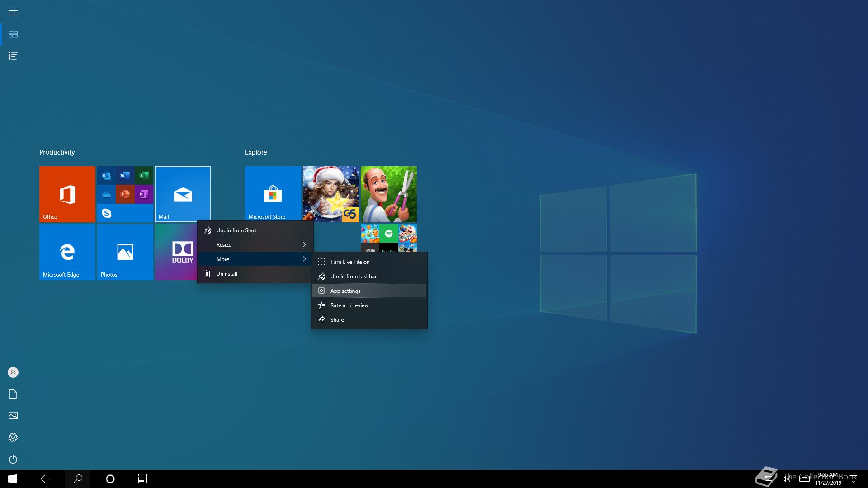Open Task View on the taskbar
This screenshot has width=868, height=488.
pyautogui.click(x=143, y=479)
